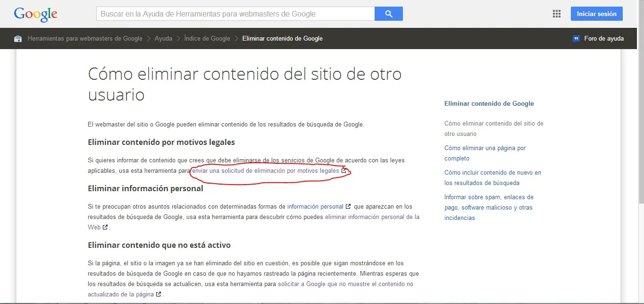Click the Foro de ayuda speech icon
This screenshot has width=644, height=304.
[x=576, y=39]
